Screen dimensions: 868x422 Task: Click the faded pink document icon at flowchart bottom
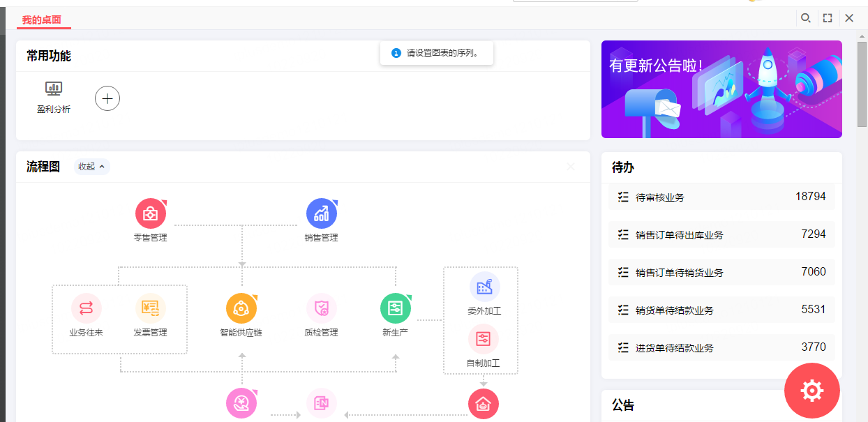(321, 404)
